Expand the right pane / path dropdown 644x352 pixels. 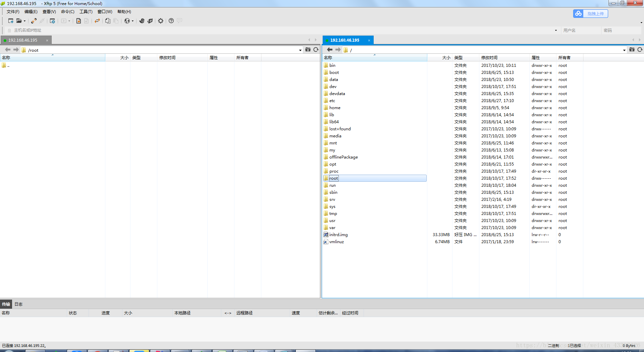tap(624, 50)
